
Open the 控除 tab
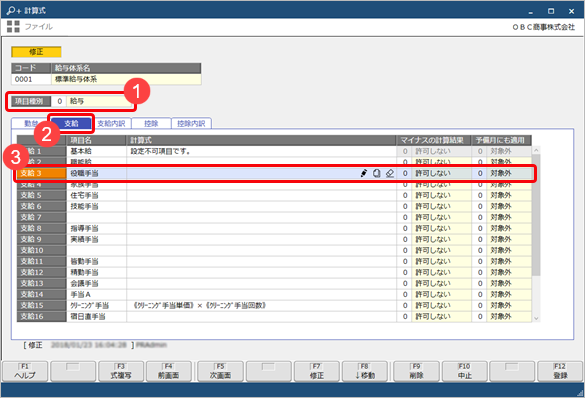click(151, 123)
